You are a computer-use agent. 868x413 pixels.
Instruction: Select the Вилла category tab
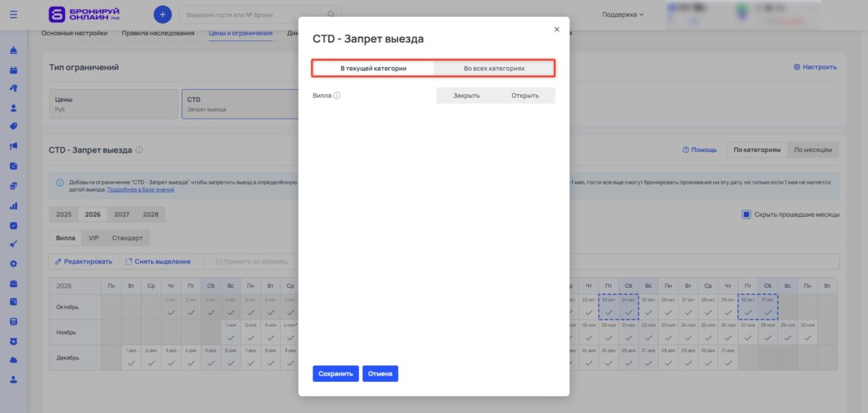tap(65, 237)
